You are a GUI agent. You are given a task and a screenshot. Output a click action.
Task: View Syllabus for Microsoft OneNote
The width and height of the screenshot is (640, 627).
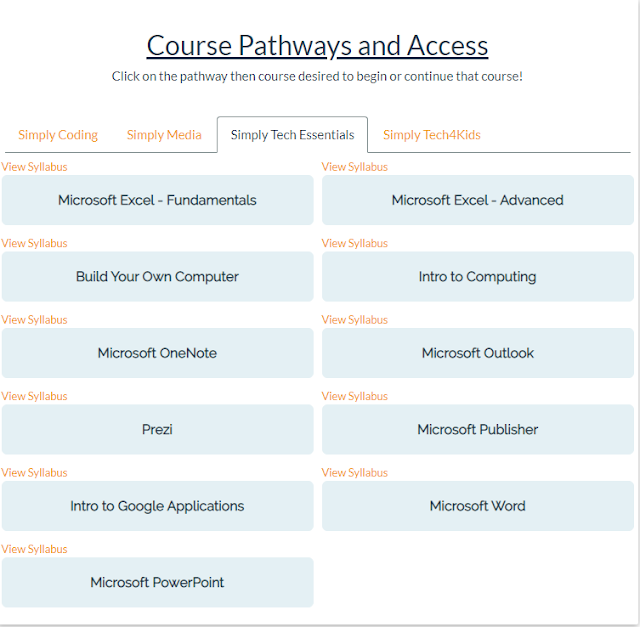[34, 320]
